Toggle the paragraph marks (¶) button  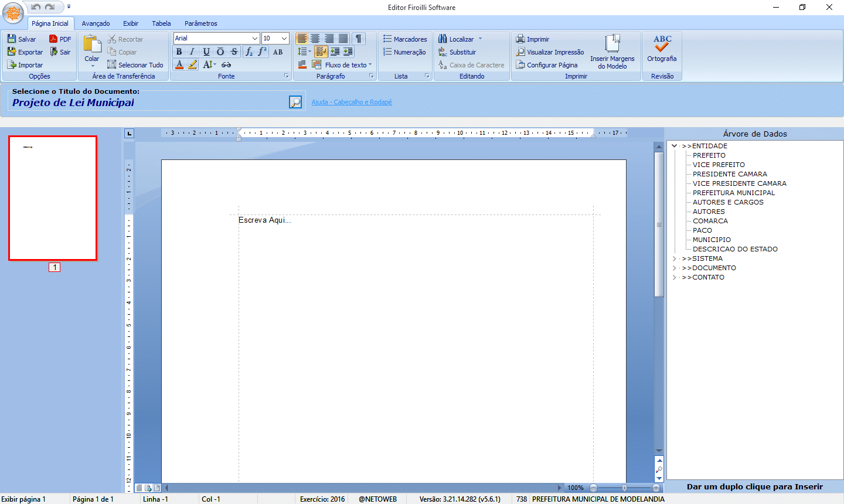358,39
